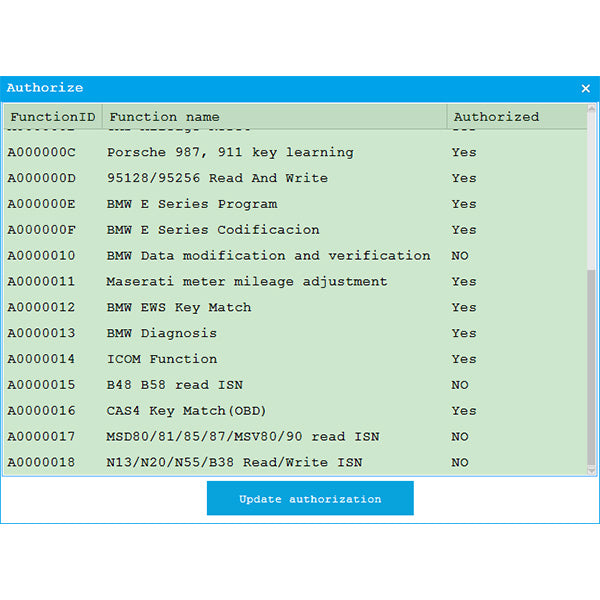The width and height of the screenshot is (600, 600).
Task: Select the A000000C function ID
Action: tap(41, 152)
